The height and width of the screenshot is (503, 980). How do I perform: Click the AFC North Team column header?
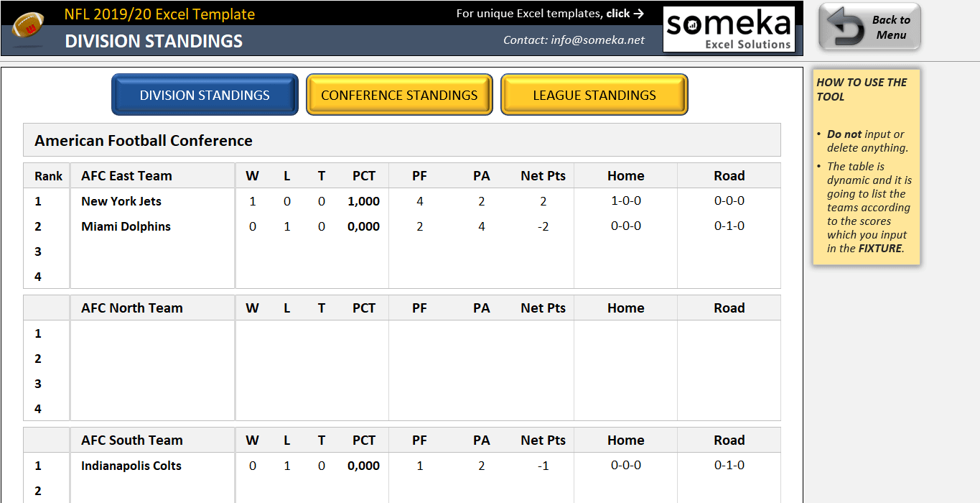tap(132, 308)
